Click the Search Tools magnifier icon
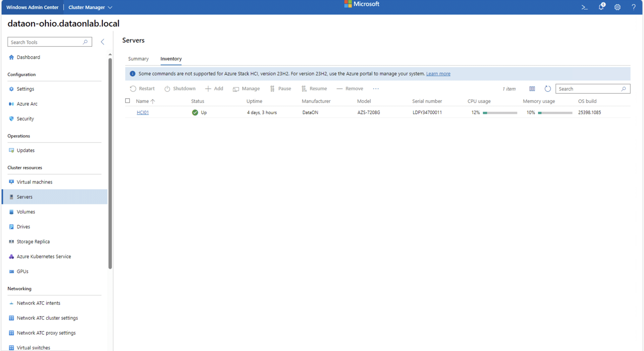644x351 pixels. [85, 42]
